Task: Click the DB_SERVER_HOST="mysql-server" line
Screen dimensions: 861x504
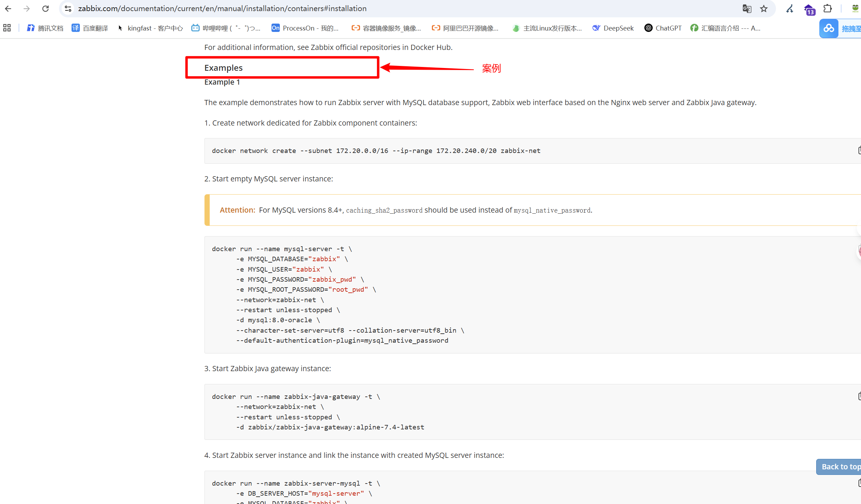Action: (304, 494)
